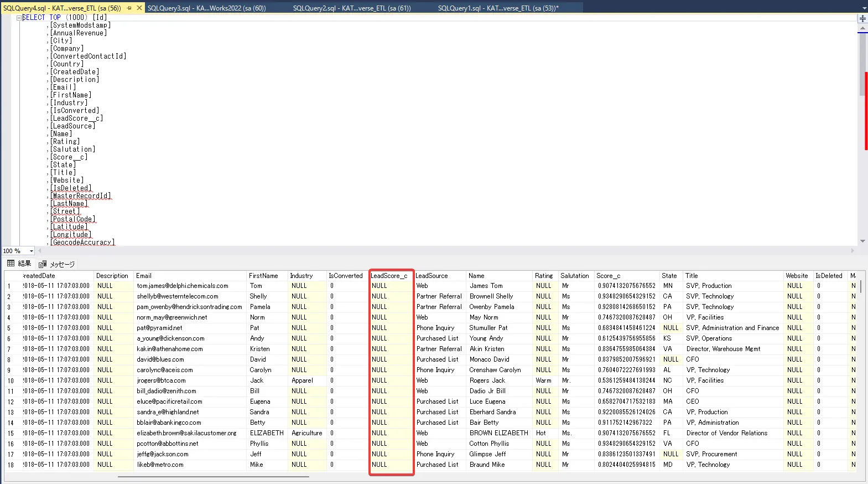868x484 pixels.
Task: Click the editor scroll down arrow
Action: click(862, 241)
